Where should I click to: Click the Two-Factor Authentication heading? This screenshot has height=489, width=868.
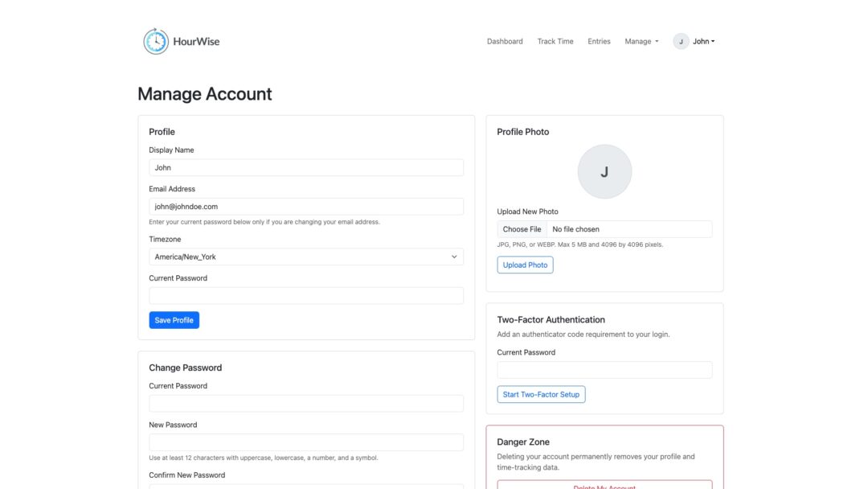(551, 319)
